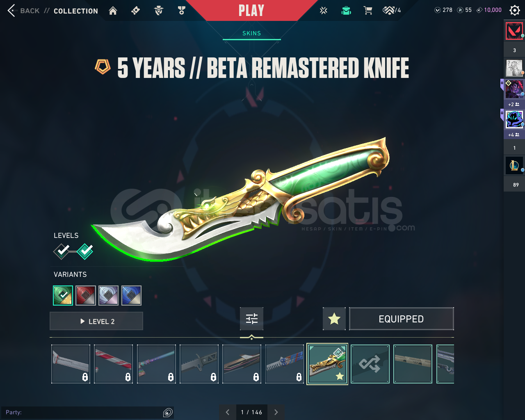Open the settings gear icon
Screen dimensions: 525x420
click(514, 10)
